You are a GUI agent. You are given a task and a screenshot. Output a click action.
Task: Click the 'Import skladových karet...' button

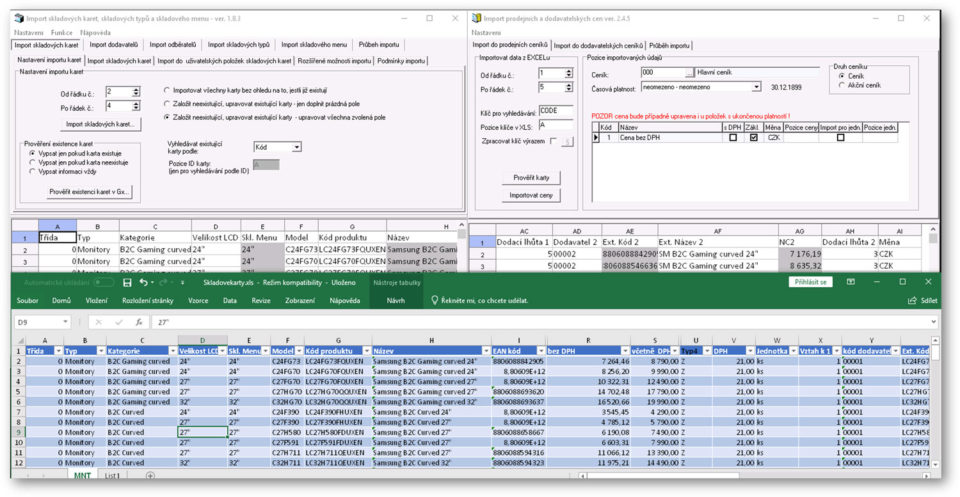click(99, 124)
